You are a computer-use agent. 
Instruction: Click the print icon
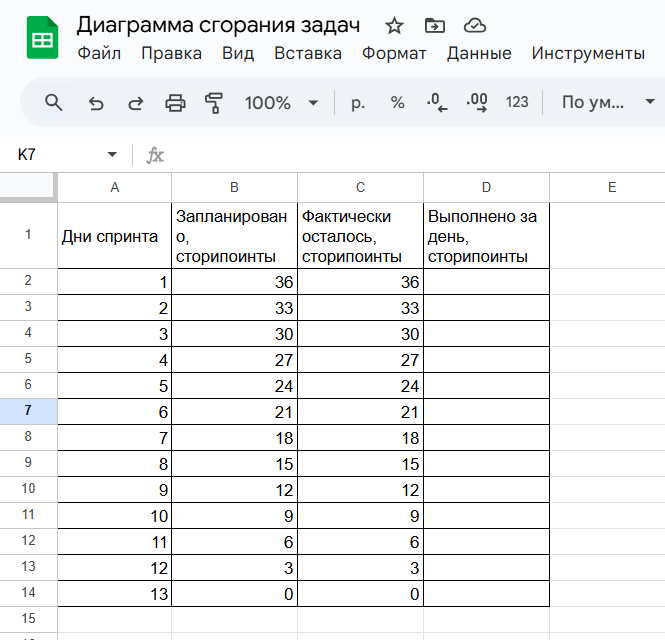pyautogui.click(x=175, y=103)
